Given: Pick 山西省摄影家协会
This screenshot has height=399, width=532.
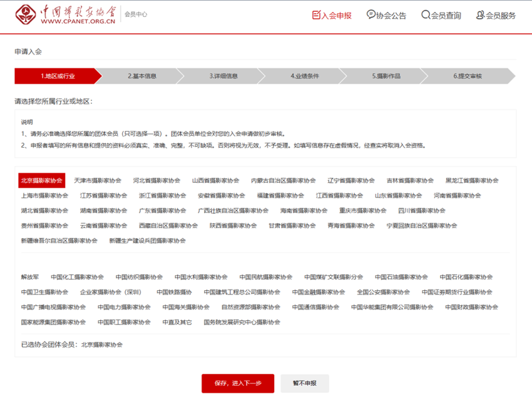Looking at the screenshot, I should coord(216,180).
